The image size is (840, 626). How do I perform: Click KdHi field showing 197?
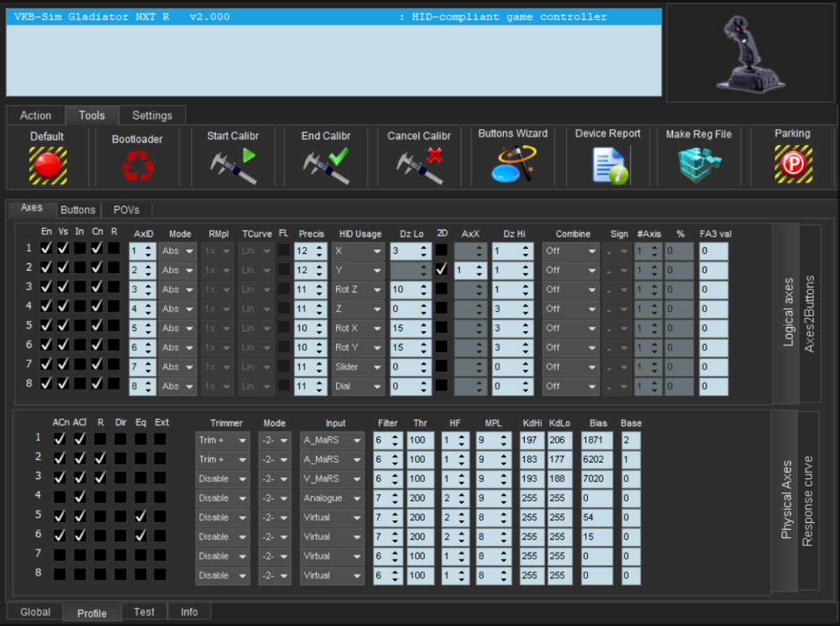coord(532,440)
